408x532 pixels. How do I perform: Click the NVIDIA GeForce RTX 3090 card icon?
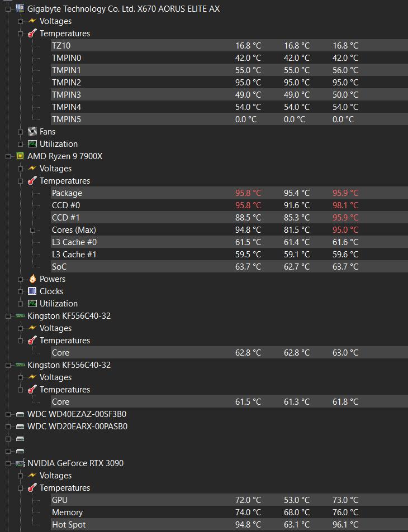pyautogui.click(x=20, y=463)
